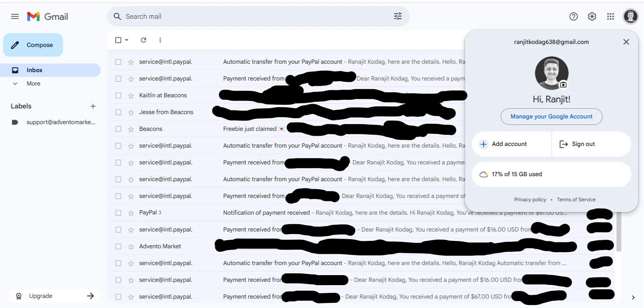Click the camera icon on the profile photo
The width and height of the screenshot is (644, 308).
click(563, 85)
